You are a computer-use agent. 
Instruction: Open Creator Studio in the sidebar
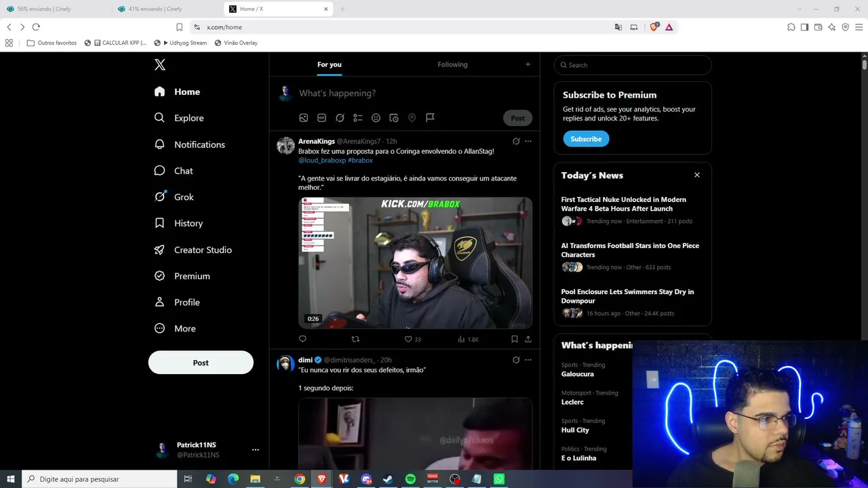[193, 249]
